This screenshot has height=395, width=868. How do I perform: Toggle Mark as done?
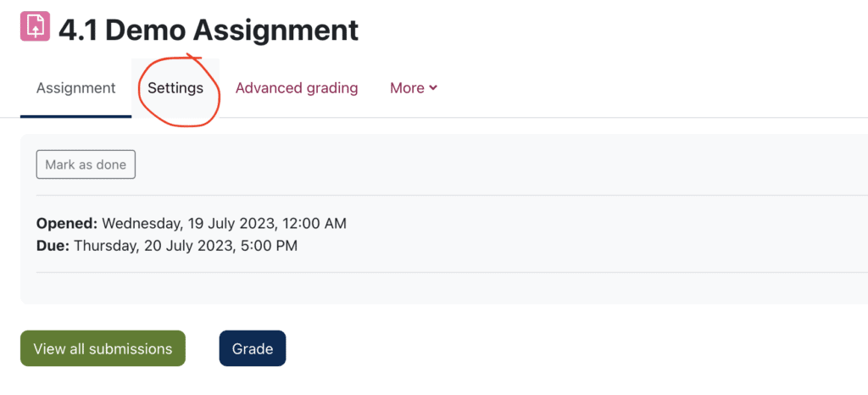tap(86, 164)
